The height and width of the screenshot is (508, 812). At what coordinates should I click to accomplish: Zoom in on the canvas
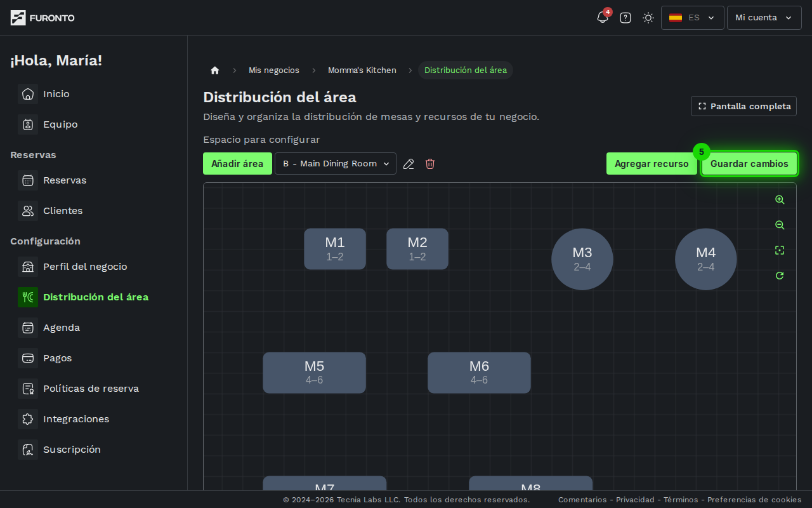click(780, 199)
